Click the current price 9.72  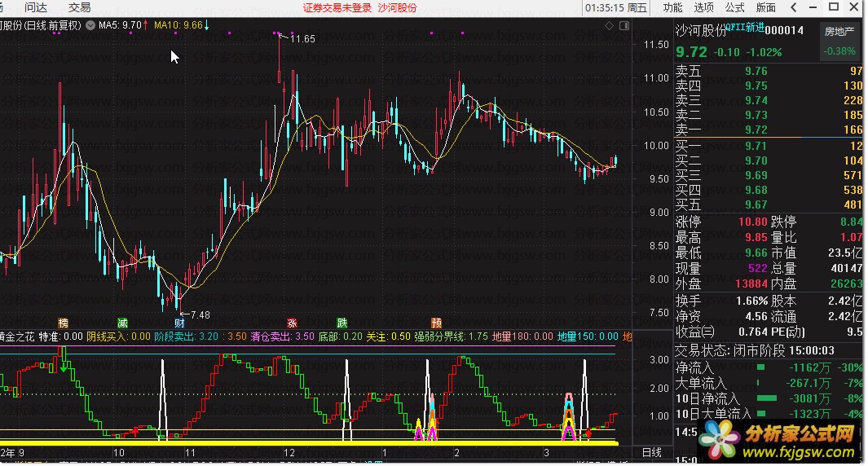pos(691,52)
